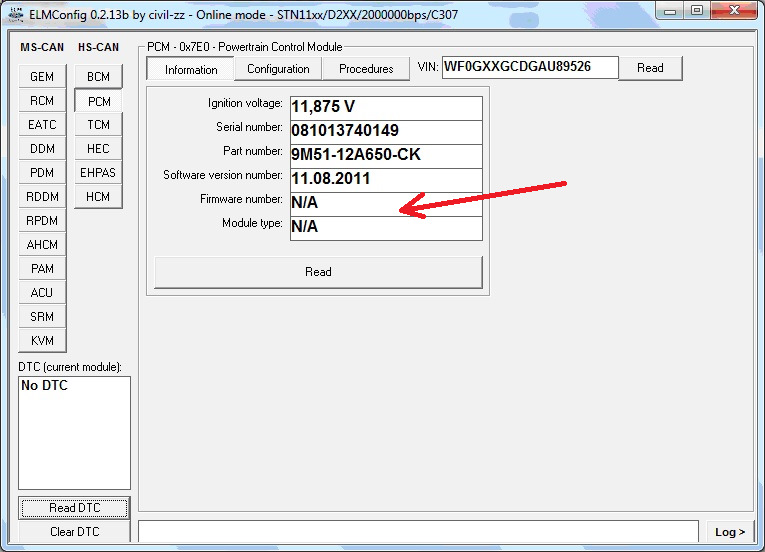Select the PCM module button

[x=99, y=101]
